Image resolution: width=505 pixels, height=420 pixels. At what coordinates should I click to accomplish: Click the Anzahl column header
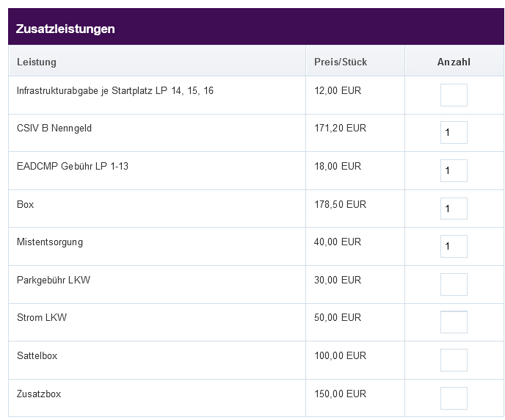tap(454, 62)
